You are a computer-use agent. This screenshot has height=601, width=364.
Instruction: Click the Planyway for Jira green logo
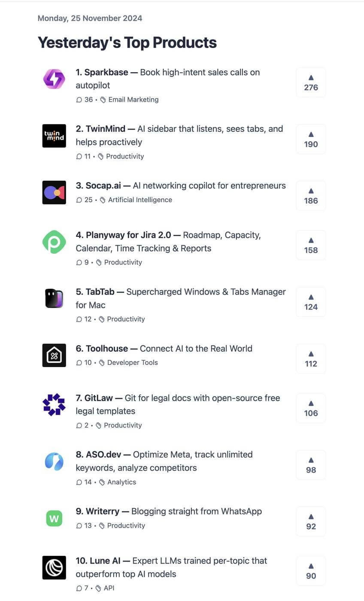(54, 242)
